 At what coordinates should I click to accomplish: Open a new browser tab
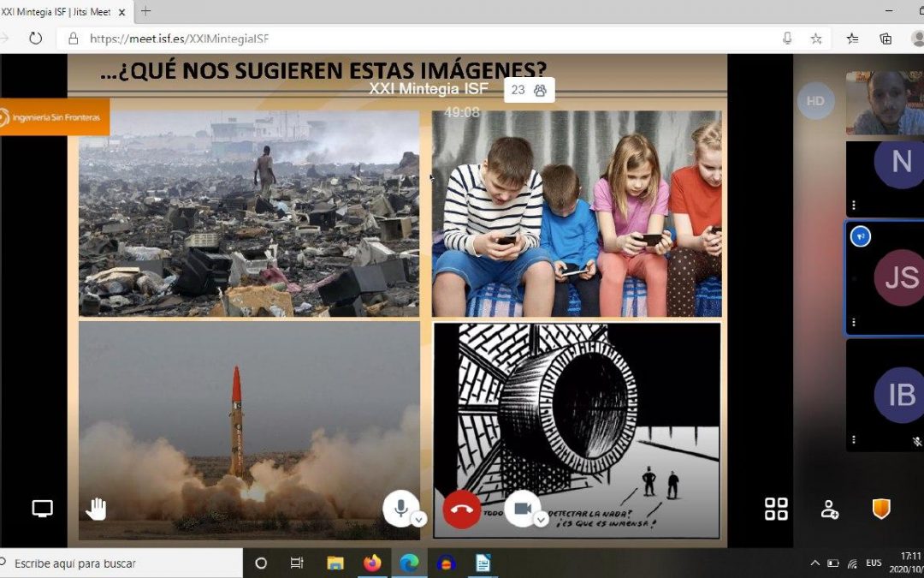145,11
